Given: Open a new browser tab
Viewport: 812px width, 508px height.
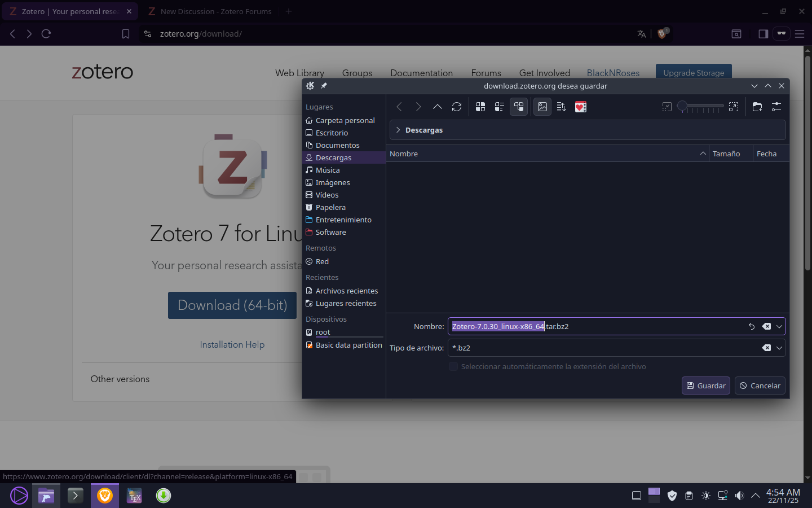Looking at the screenshot, I should 289,11.
